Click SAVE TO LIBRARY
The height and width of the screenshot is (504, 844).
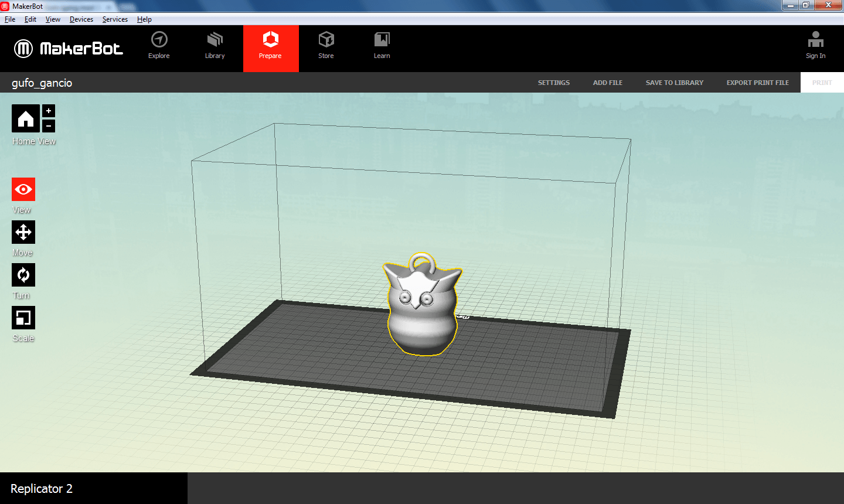[x=675, y=83]
